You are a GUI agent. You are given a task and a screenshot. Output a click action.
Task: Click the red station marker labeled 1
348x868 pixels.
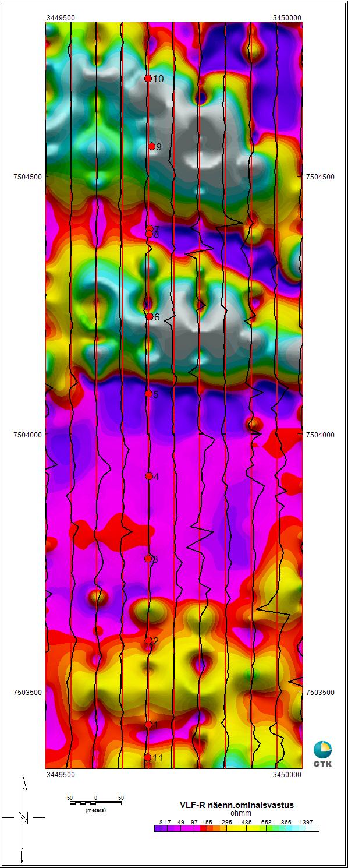pyautogui.click(x=148, y=724)
